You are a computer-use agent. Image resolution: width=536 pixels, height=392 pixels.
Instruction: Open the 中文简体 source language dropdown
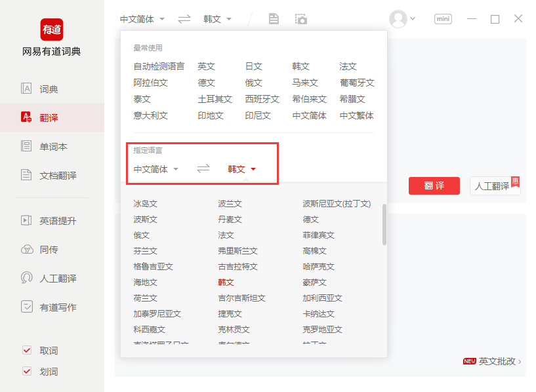tap(140, 19)
